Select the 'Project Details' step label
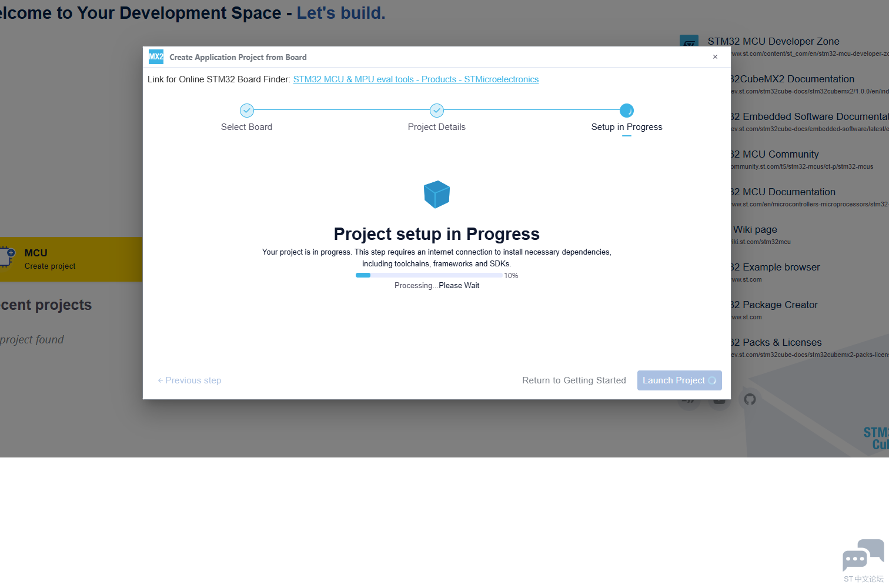 437,127
